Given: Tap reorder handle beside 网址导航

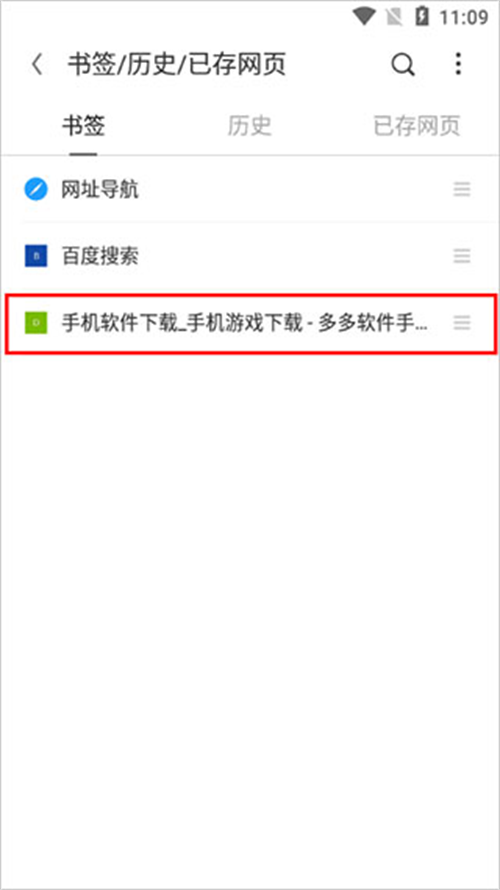Looking at the screenshot, I should point(462,190).
